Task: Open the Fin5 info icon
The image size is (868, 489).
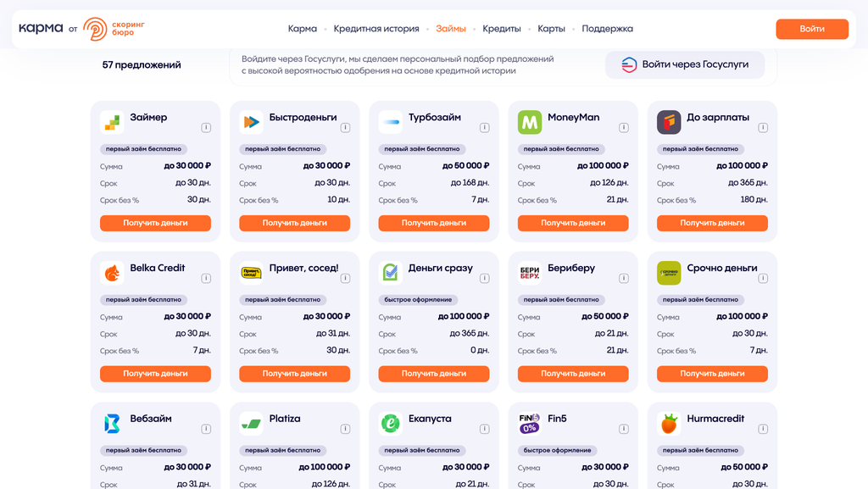Action: click(624, 429)
